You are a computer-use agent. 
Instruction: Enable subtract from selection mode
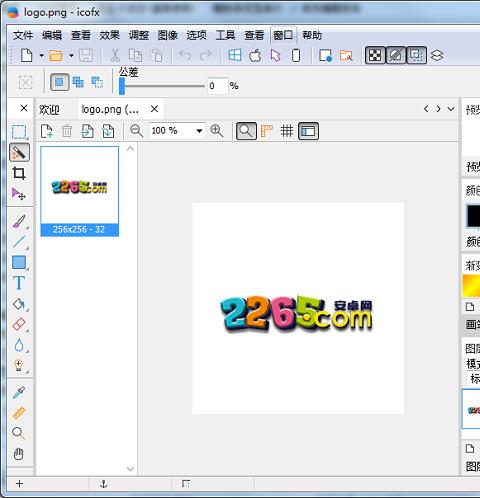click(97, 82)
